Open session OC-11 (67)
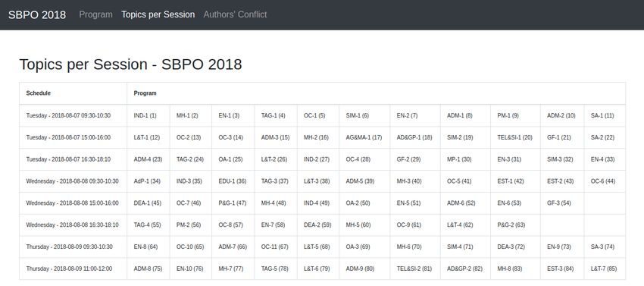Screen dimensions: 644x286 tap(275, 247)
